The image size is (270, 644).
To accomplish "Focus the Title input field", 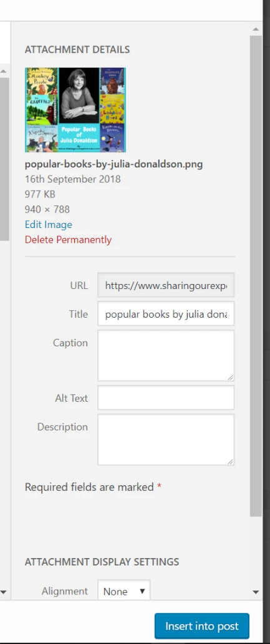I will coord(166,314).
